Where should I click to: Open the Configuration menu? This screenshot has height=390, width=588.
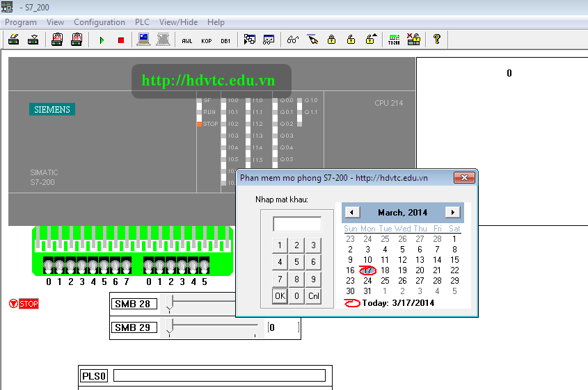(100, 22)
